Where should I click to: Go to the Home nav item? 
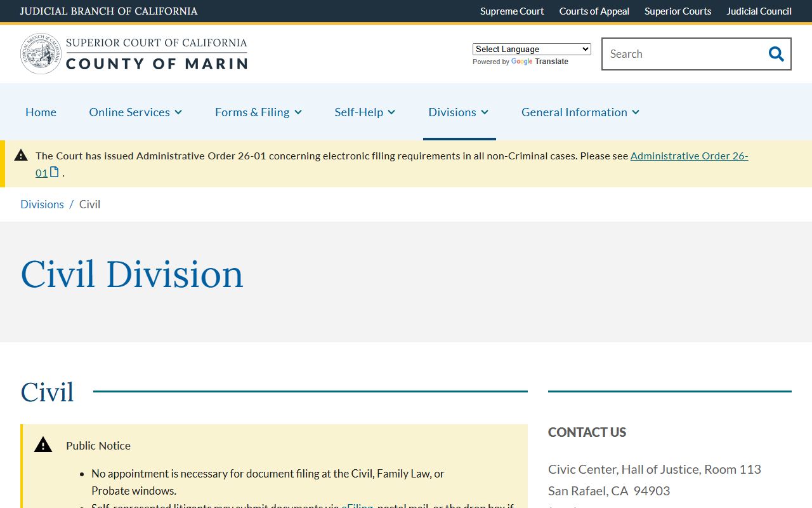tap(41, 112)
